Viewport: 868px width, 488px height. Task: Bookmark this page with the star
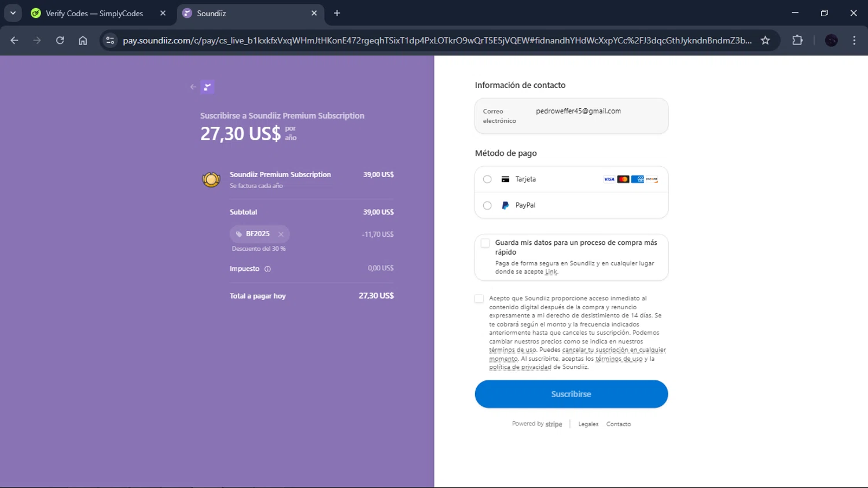766,41
